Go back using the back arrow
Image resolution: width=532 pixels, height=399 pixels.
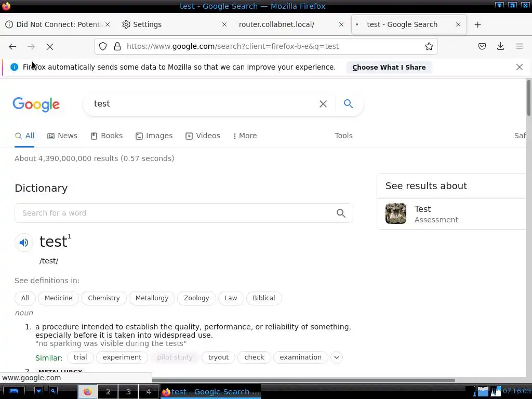[x=12, y=46]
